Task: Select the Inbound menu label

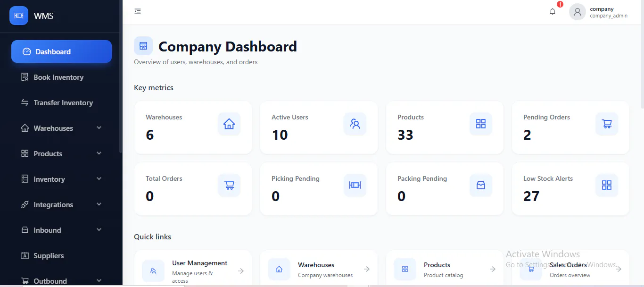Action: pyautogui.click(x=47, y=230)
